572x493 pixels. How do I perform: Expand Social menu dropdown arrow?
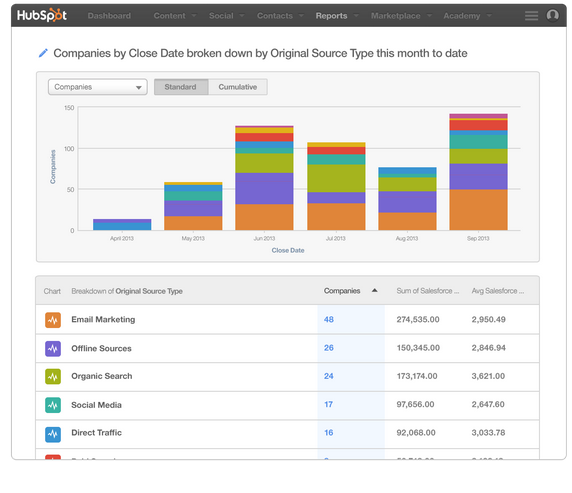point(241,16)
